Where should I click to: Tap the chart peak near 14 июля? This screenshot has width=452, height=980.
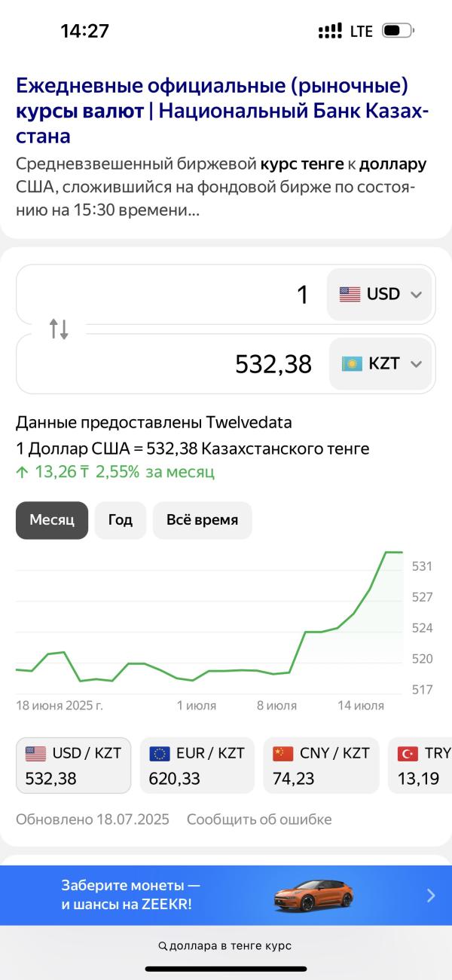pyautogui.click(x=393, y=553)
